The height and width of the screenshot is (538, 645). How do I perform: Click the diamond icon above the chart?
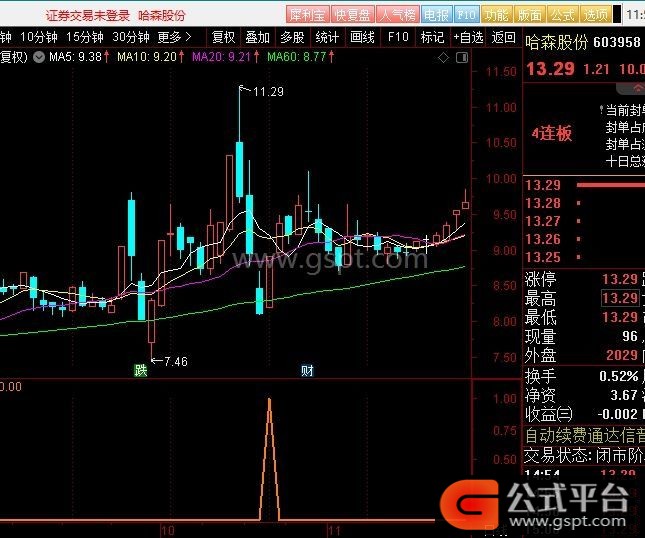(443, 58)
